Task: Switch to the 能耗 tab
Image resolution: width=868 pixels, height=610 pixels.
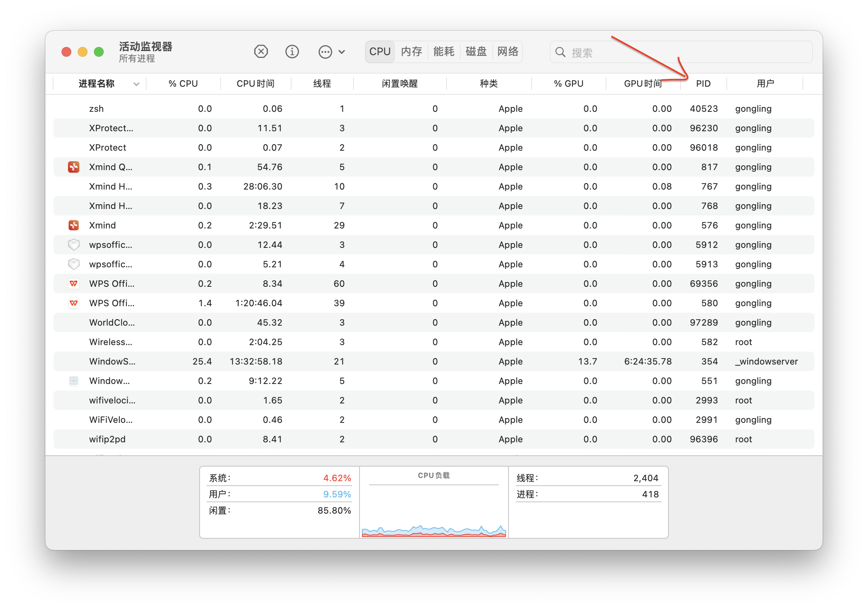Action: pyautogui.click(x=444, y=51)
